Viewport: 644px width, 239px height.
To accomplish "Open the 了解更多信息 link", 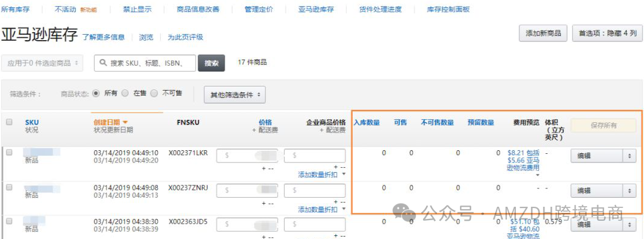I will [104, 37].
